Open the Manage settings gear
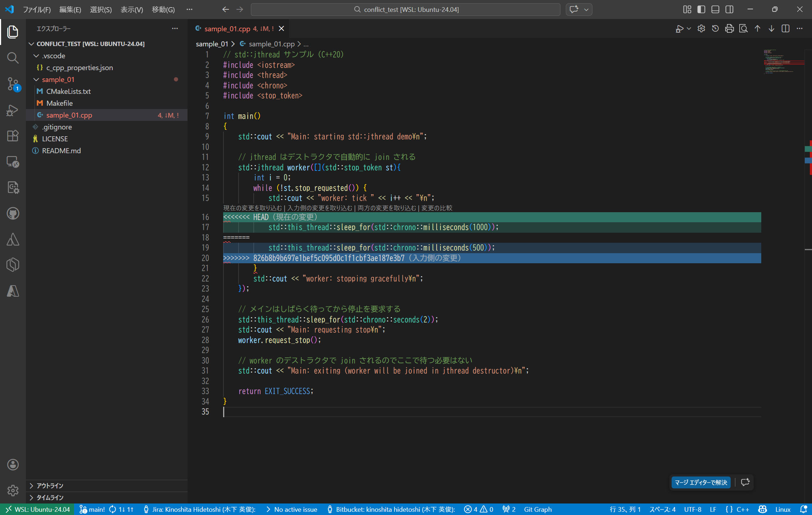 [13, 490]
